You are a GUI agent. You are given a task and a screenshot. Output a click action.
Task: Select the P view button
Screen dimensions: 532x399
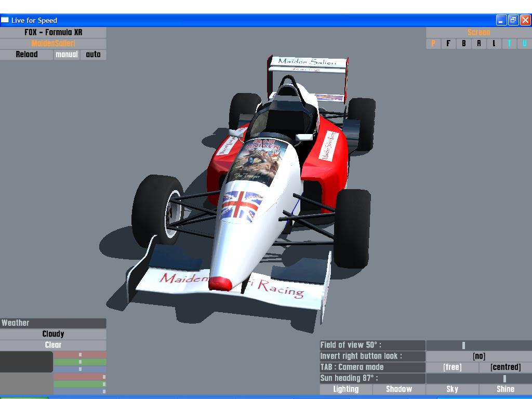pyautogui.click(x=433, y=44)
